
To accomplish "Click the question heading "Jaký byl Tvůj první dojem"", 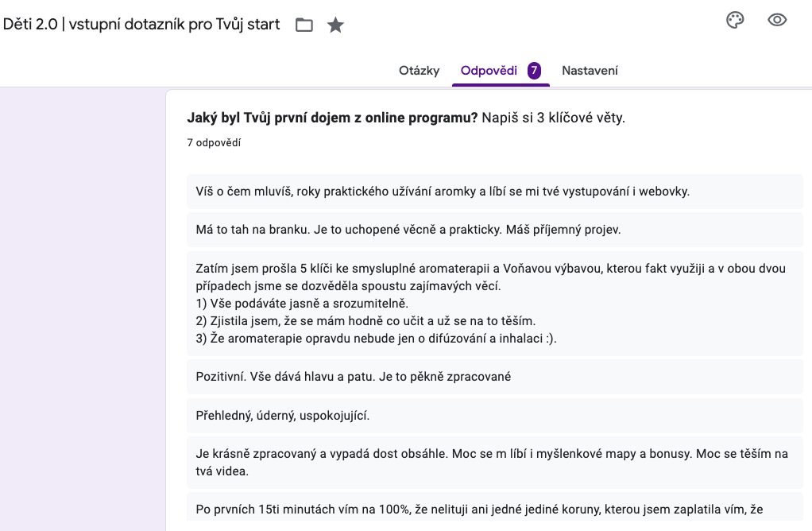I will click(x=332, y=118).
